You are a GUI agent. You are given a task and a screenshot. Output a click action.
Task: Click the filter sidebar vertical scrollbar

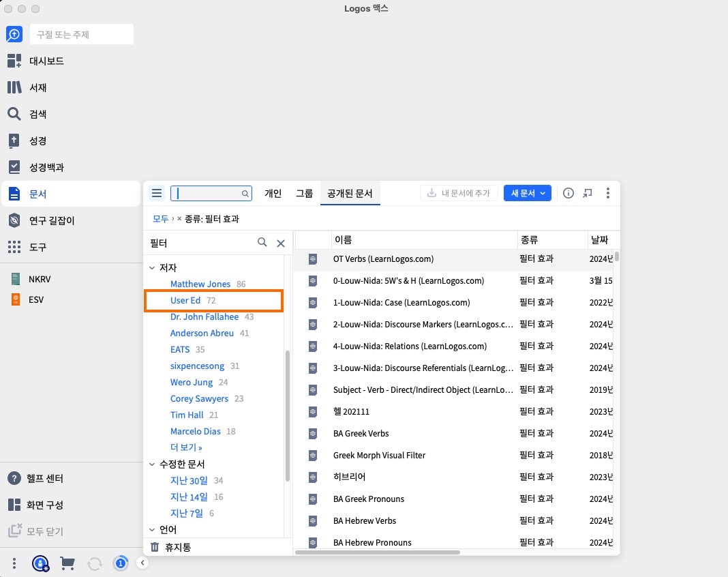[x=288, y=416]
